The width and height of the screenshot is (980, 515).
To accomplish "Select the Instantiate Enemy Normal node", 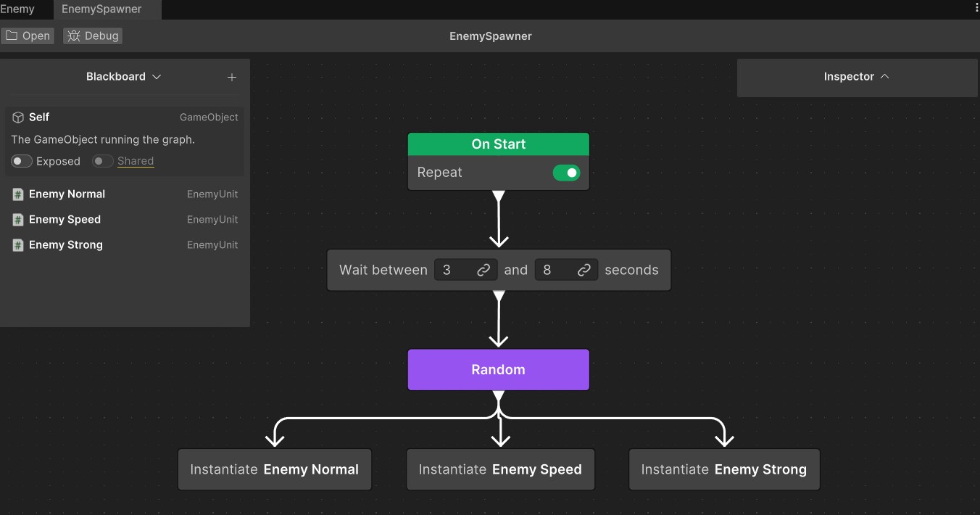I will pyautogui.click(x=275, y=469).
